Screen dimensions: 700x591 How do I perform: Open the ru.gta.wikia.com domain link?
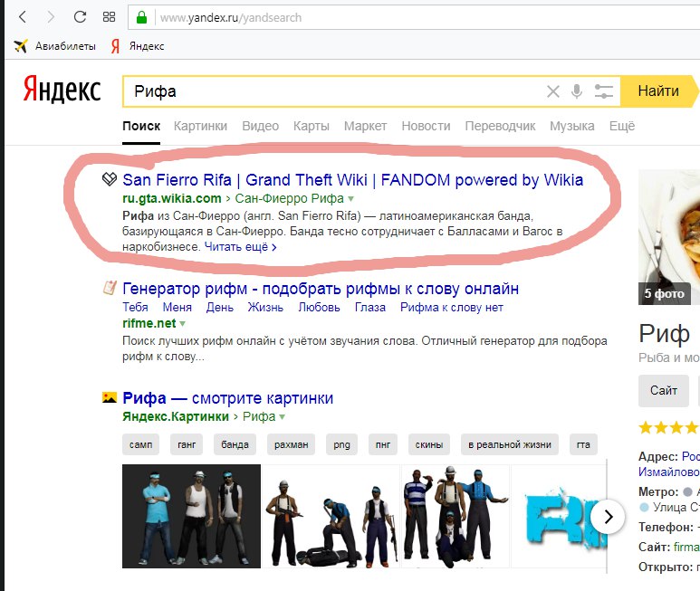tap(172, 198)
